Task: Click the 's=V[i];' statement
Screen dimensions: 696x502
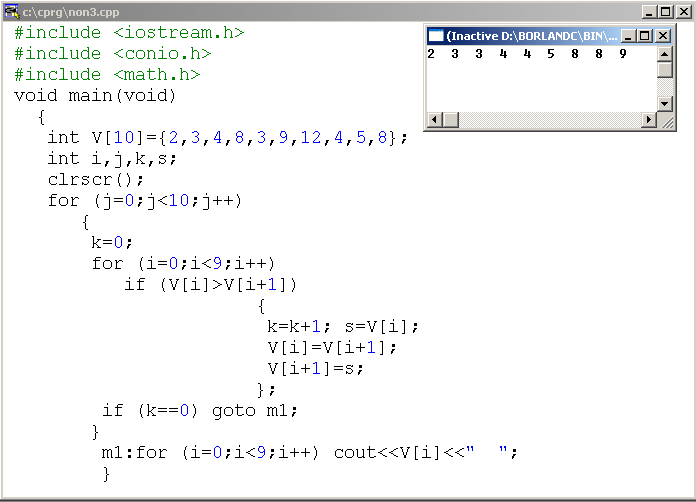Action: 381,327
